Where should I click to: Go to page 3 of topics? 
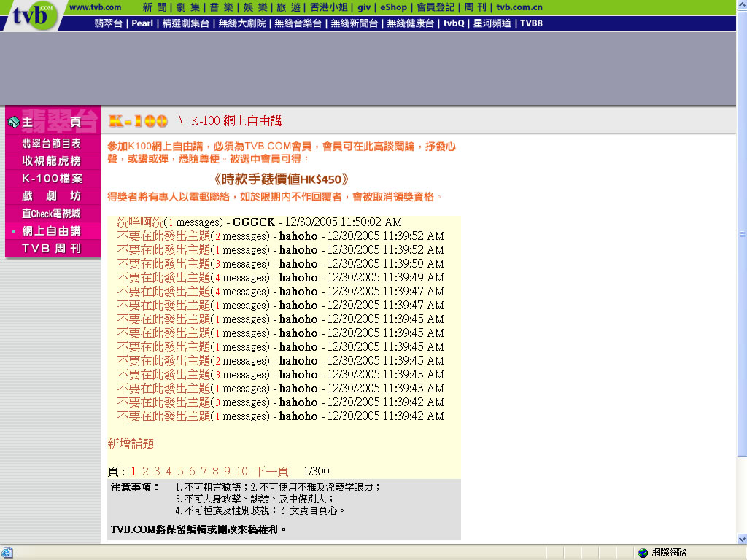pos(158,472)
